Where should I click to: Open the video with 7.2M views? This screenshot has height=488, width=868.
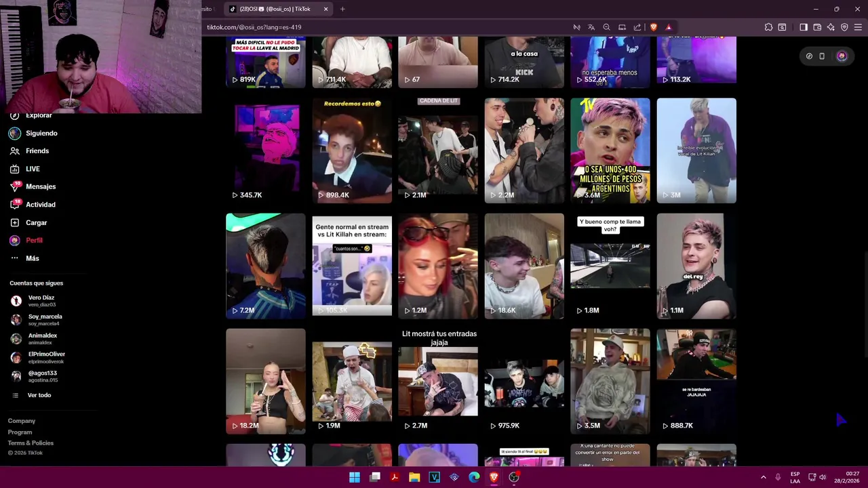[x=266, y=266]
